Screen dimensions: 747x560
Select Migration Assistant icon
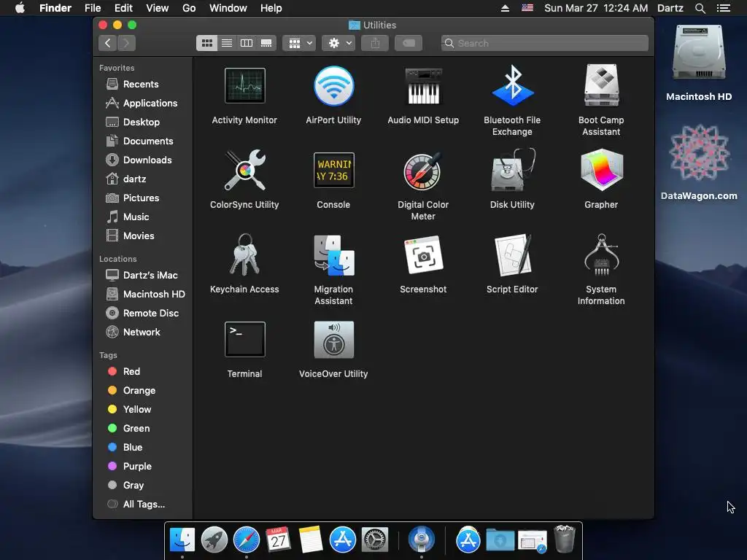(333, 255)
